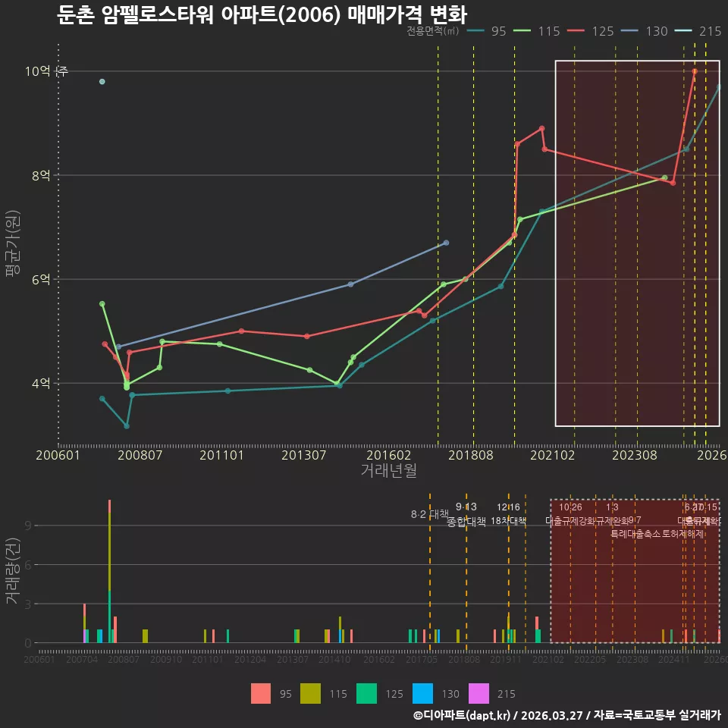Click the 전용면적(㎡) legend title

click(433, 31)
